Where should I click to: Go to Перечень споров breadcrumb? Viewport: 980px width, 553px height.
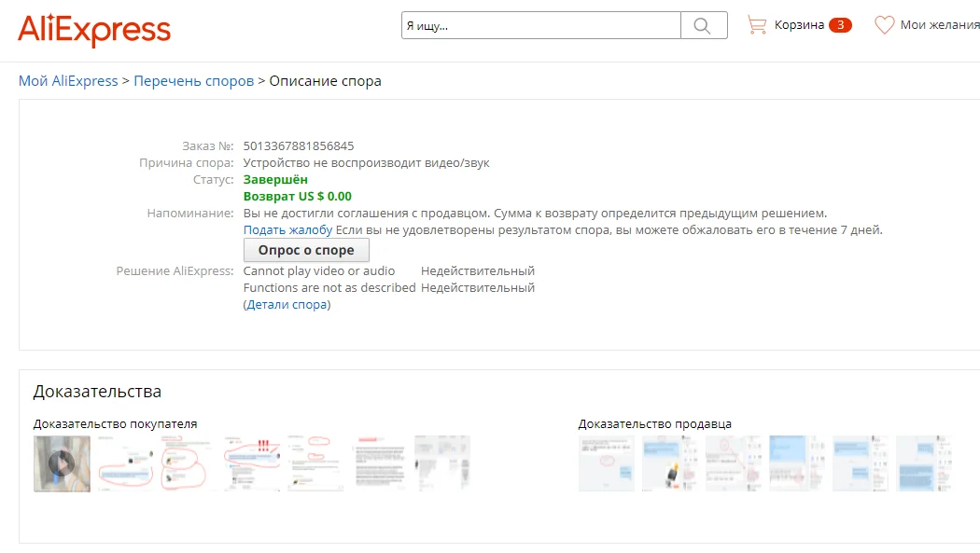point(194,81)
